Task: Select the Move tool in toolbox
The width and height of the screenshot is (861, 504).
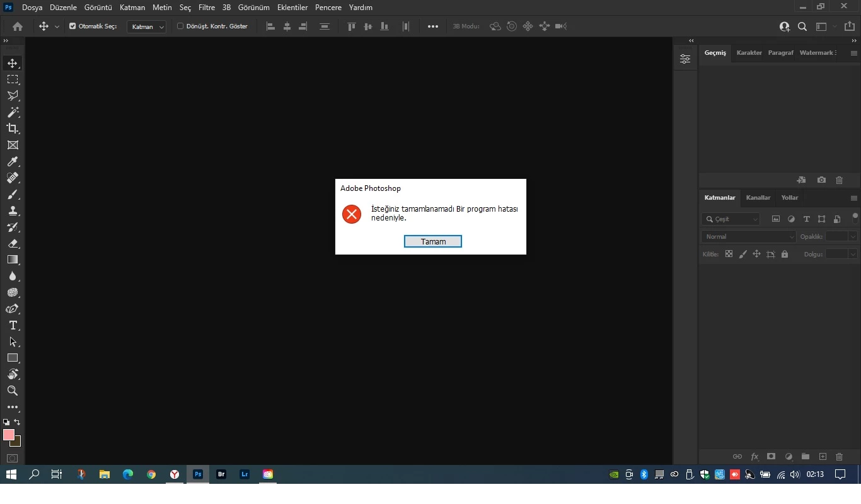Action: click(x=13, y=63)
